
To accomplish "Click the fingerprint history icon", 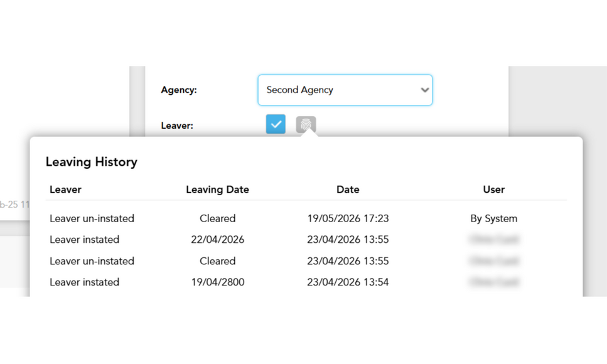I will 306,125.
